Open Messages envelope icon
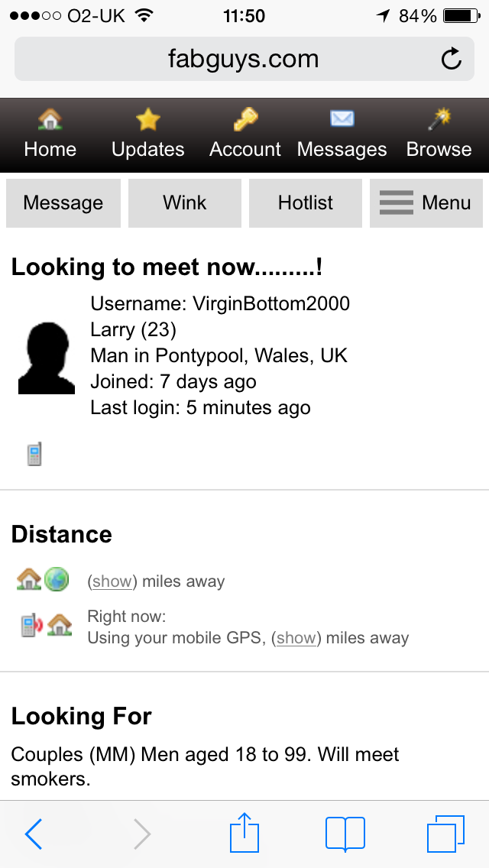Screen dimensions: 489x868 click(x=342, y=118)
